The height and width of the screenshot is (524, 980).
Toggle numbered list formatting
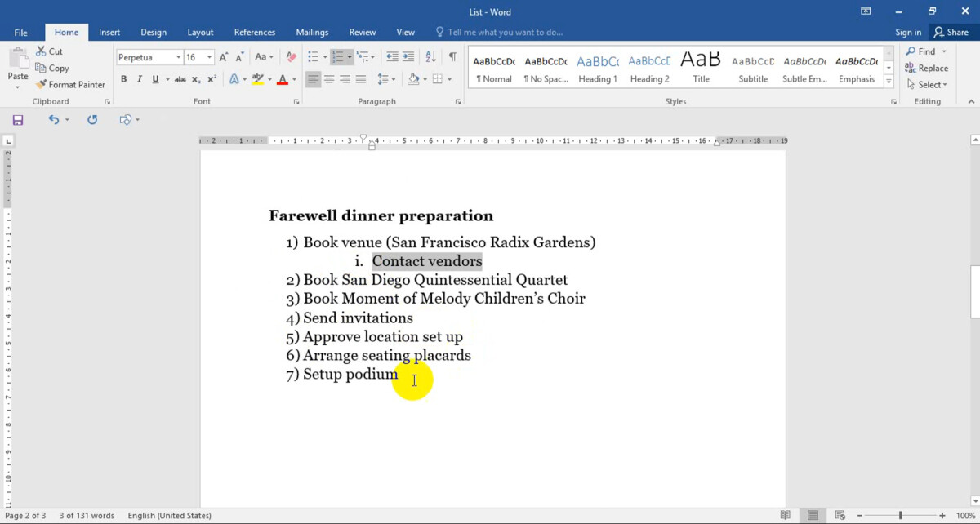point(338,57)
